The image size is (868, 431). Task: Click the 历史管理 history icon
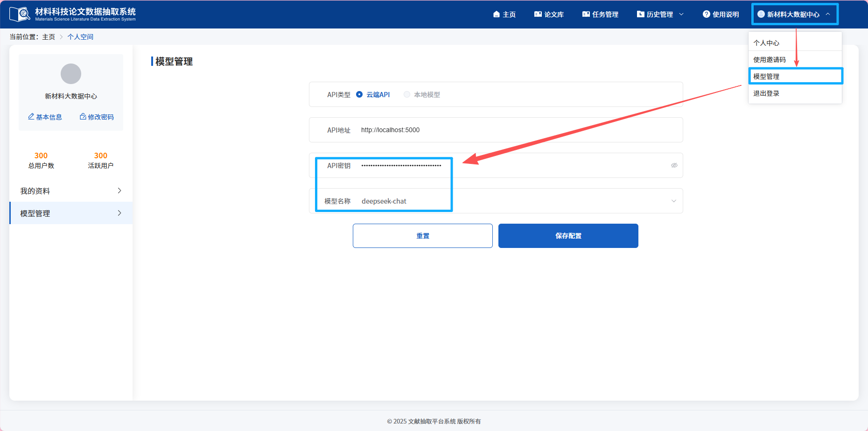tap(640, 14)
